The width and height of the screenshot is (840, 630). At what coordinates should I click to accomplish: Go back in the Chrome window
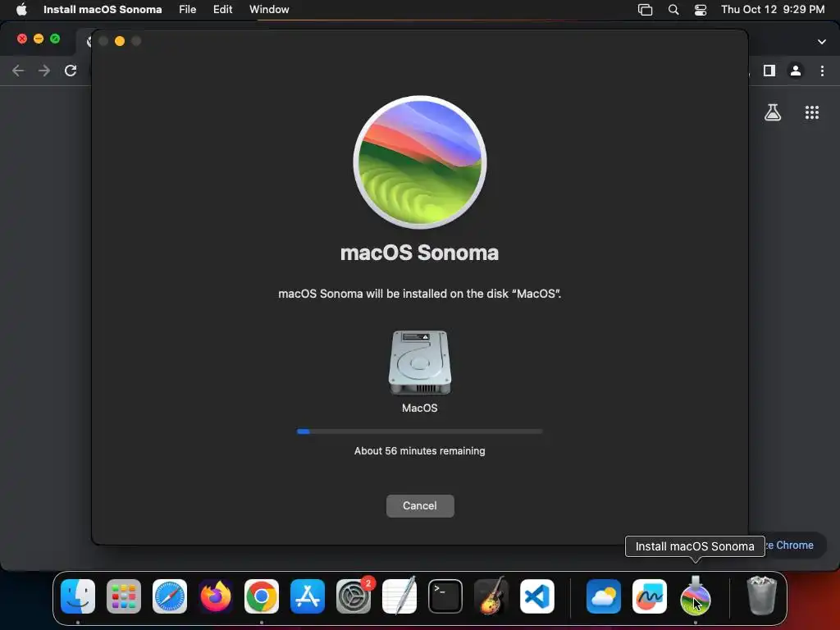pyautogui.click(x=18, y=71)
